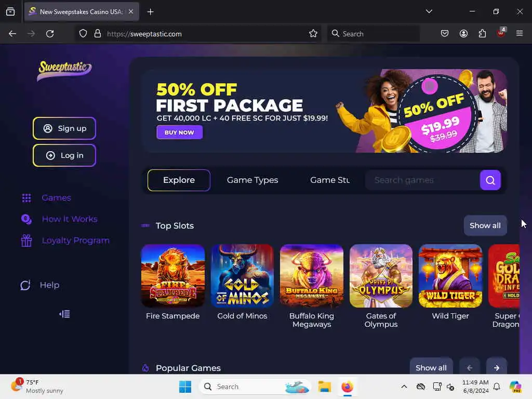Click next arrow in Popular Games
This screenshot has height=399, width=532.
coord(496,367)
